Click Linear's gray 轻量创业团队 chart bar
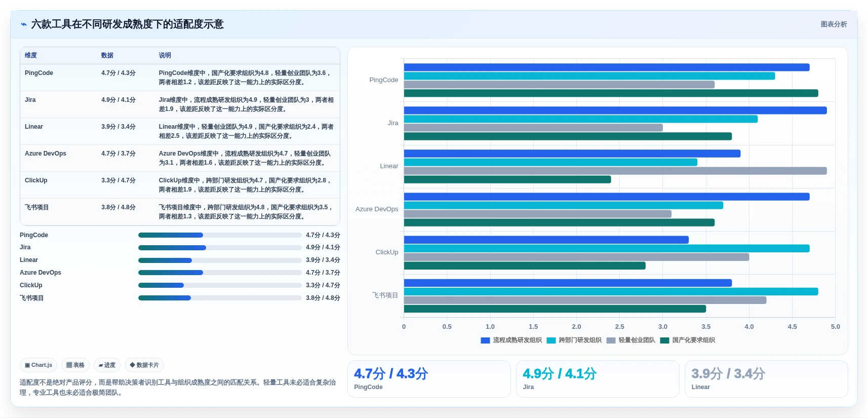The width and height of the screenshot is (868, 418). coord(615,171)
